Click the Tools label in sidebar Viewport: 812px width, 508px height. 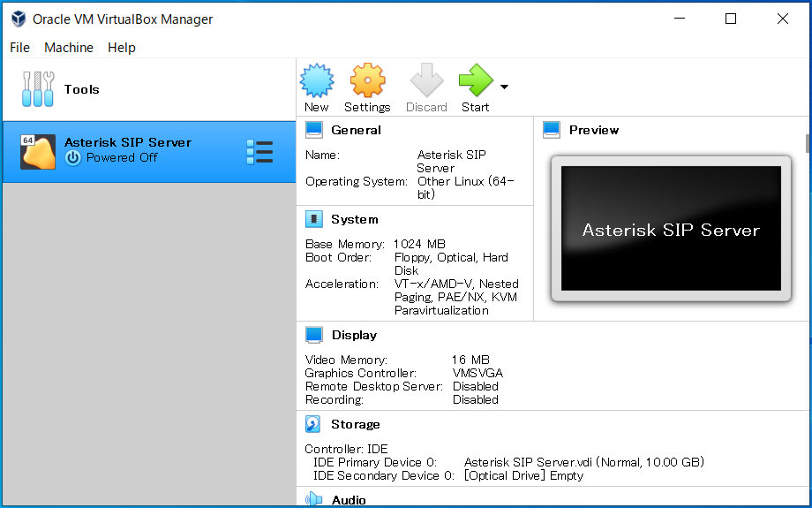82,89
